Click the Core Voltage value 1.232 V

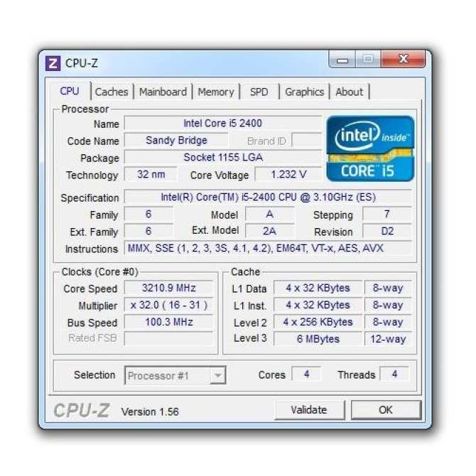tap(288, 175)
